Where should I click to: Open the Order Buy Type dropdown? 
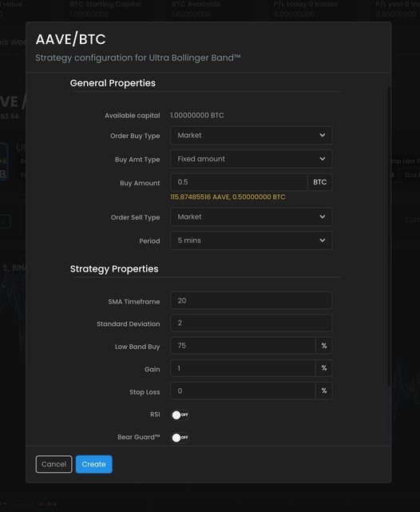252,135
